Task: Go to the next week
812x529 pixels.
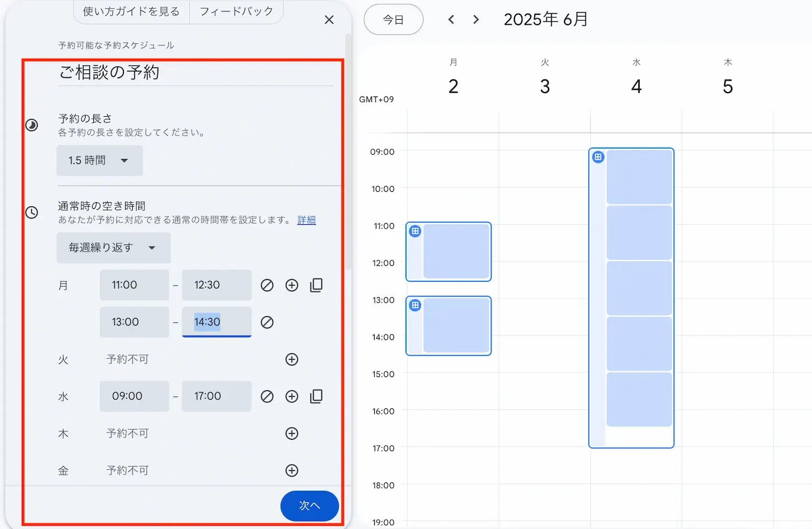Action: (476, 20)
